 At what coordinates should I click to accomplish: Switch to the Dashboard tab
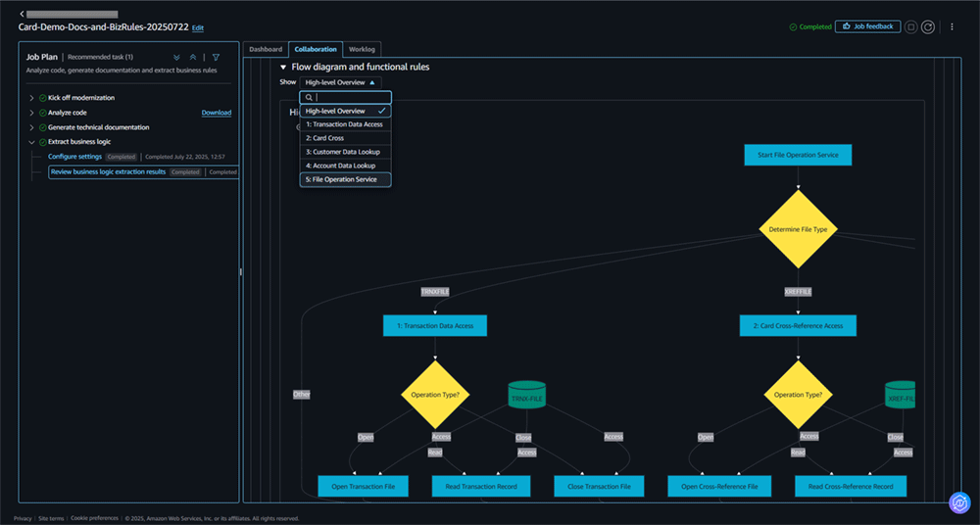coord(265,49)
